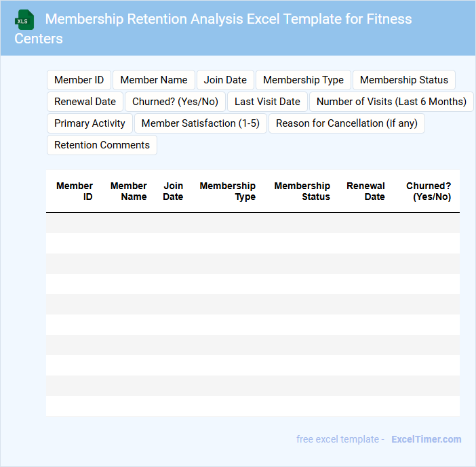Select the Member Name tag

(x=154, y=80)
